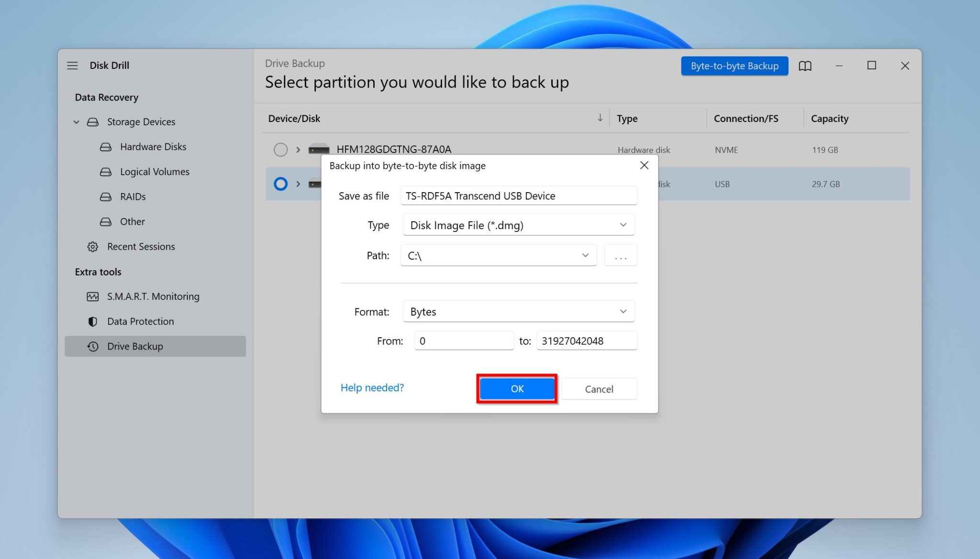
Task: Start the Byte-to-byte Backup
Action: [734, 66]
